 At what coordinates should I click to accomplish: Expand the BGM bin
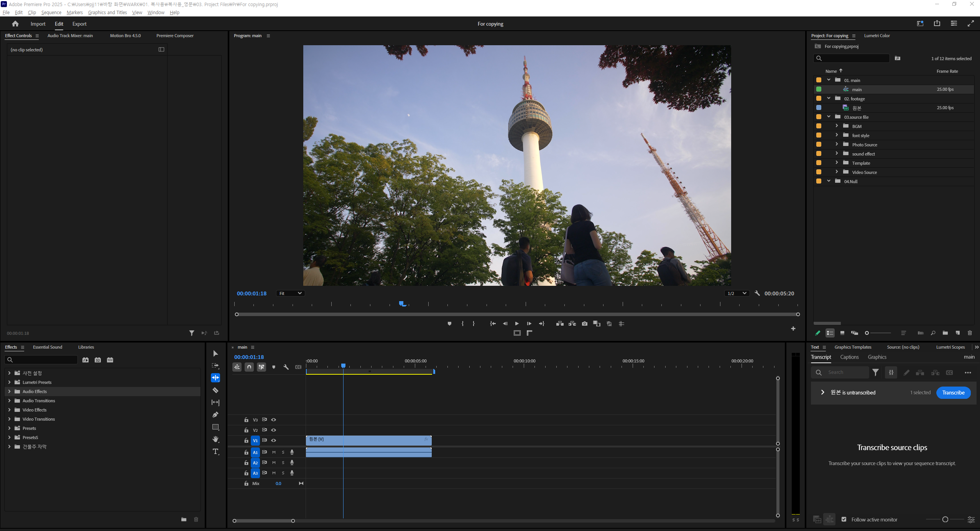pos(837,126)
